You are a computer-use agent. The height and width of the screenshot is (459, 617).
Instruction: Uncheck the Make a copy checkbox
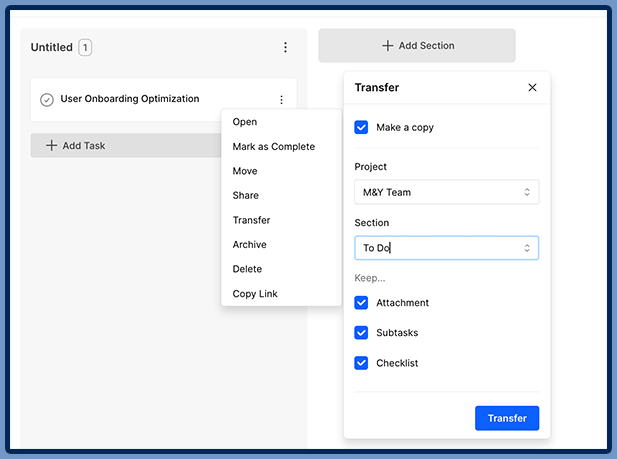pos(361,128)
